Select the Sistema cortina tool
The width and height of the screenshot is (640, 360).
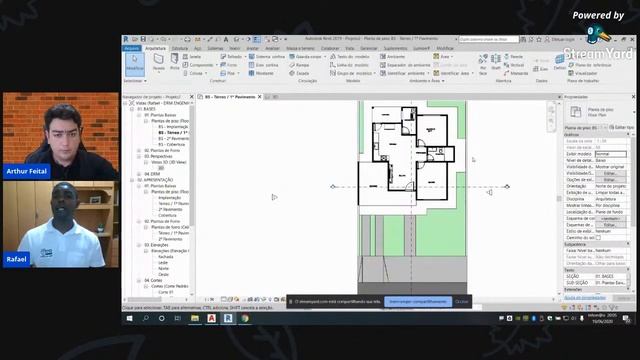(267, 57)
